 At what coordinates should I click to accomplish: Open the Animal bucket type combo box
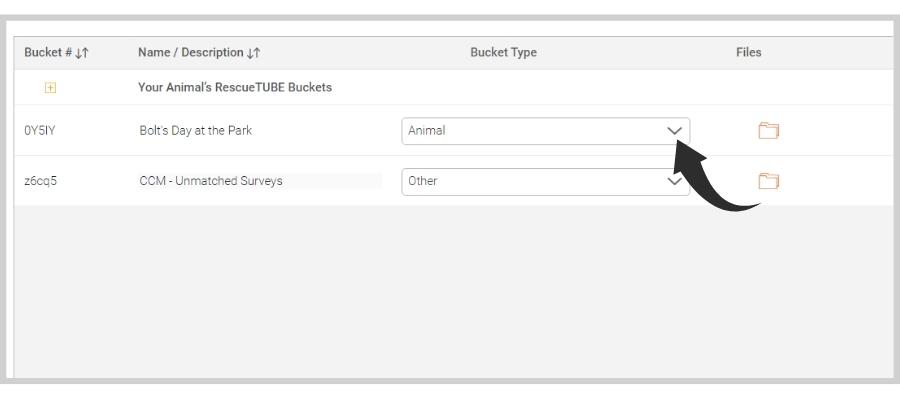pyautogui.click(x=545, y=131)
